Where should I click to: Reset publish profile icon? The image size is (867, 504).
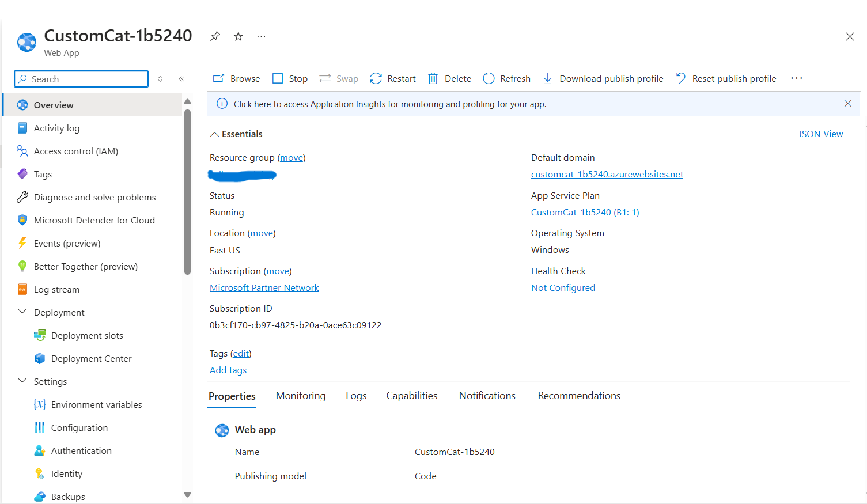[681, 78]
